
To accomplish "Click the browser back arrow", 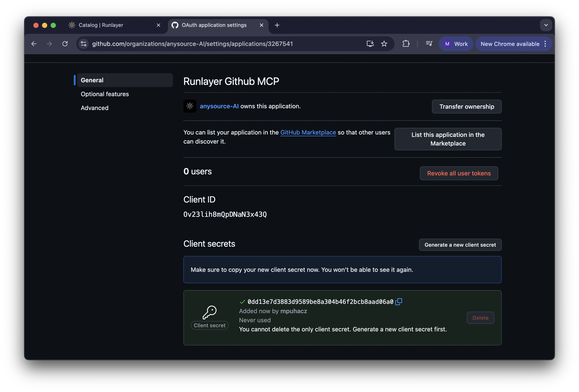I will [x=34, y=44].
